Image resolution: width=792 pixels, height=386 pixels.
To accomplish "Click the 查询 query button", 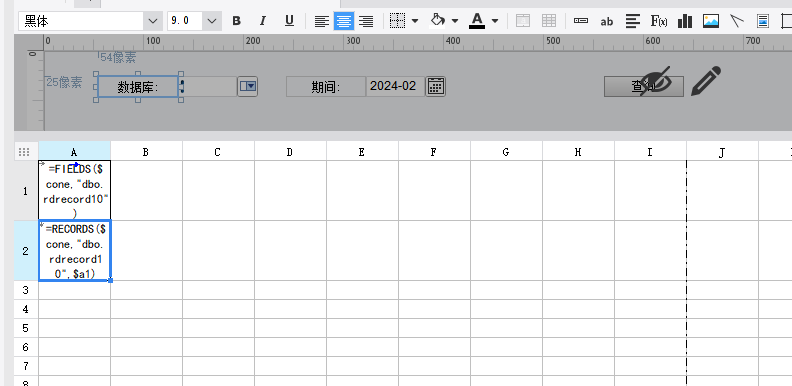I will click(x=644, y=86).
